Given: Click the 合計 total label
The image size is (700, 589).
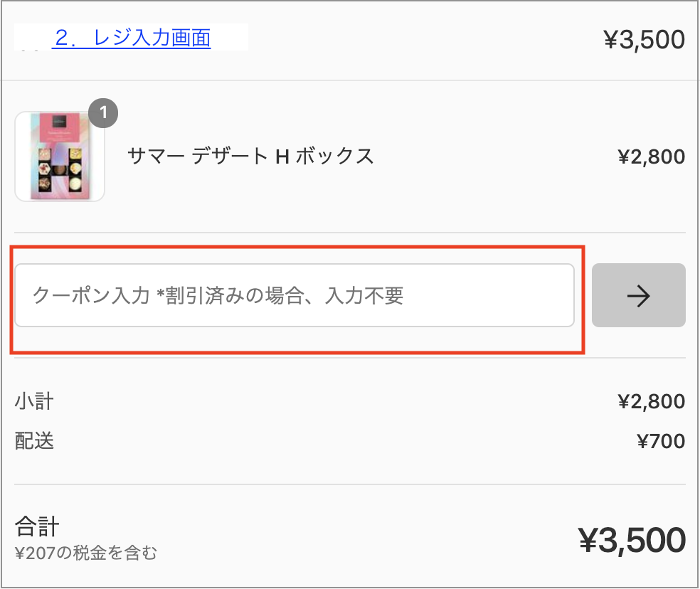Looking at the screenshot, I should coord(37,526).
